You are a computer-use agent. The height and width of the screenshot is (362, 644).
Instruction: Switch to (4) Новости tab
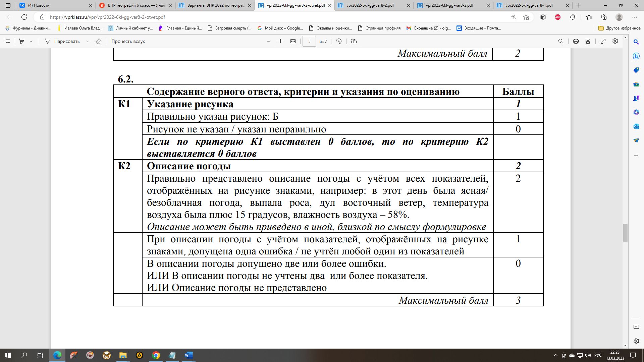[56, 5]
